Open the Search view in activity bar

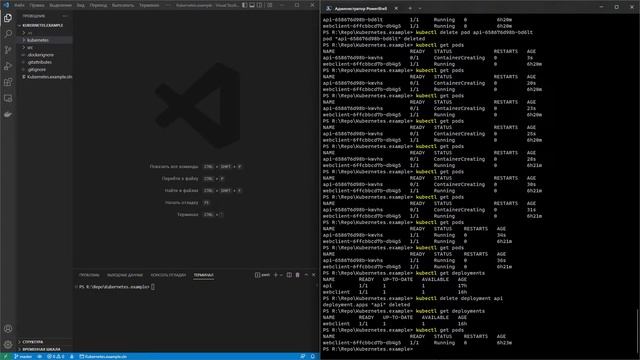[8, 34]
